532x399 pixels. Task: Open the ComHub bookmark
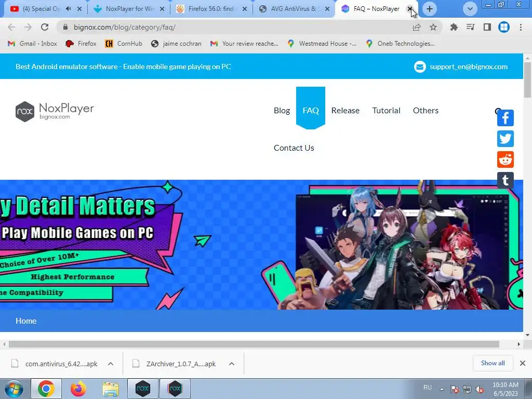(x=124, y=44)
